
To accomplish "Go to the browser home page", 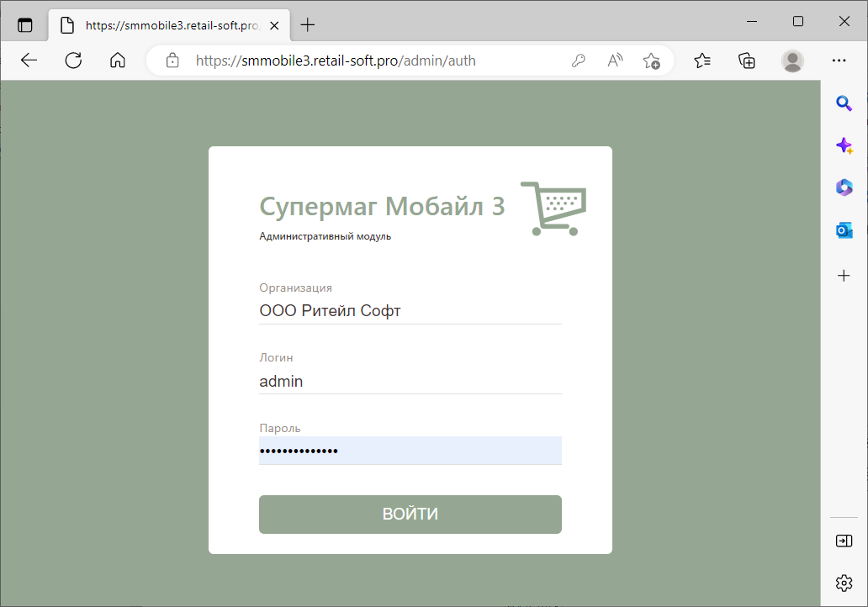I will [118, 61].
